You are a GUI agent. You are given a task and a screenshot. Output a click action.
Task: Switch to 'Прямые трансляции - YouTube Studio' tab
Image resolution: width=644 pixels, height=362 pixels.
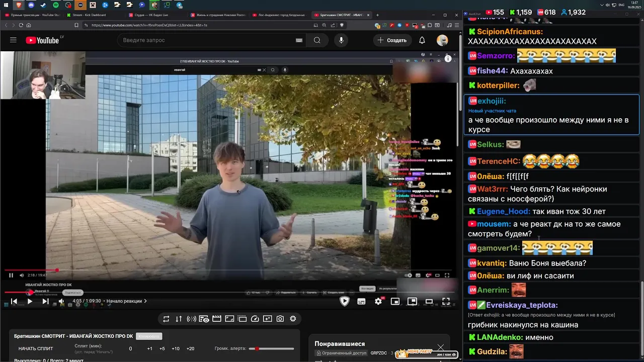coord(32,15)
